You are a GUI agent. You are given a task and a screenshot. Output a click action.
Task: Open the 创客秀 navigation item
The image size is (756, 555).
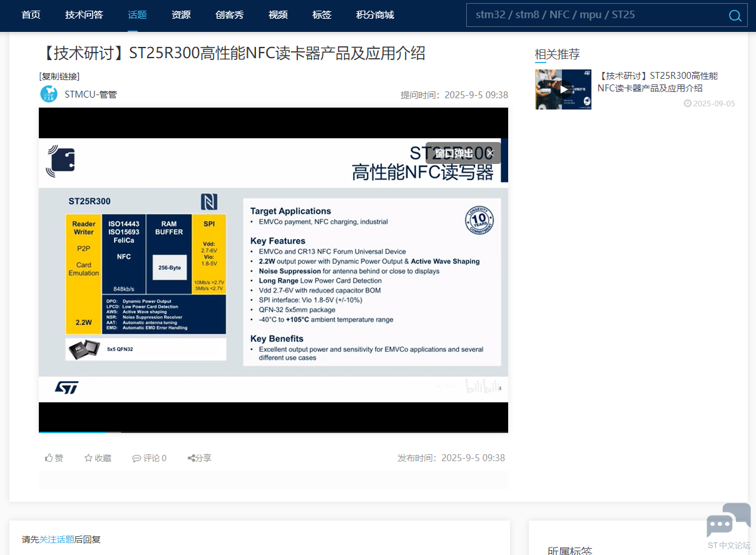(x=229, y=15)
